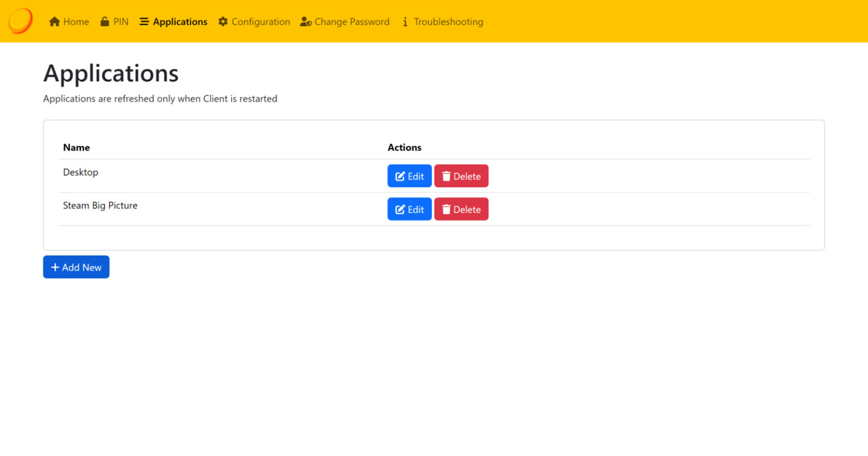The width and height of the screenshot is (868, 456).
Task: Select the gear icon next to Configuration
Action: tap(223, 21)
